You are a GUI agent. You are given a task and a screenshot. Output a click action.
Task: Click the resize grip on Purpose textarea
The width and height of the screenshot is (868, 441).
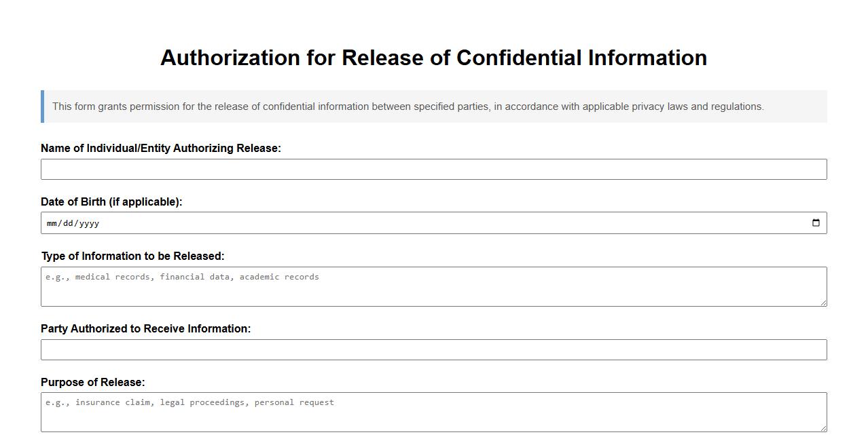pos(824,429)
